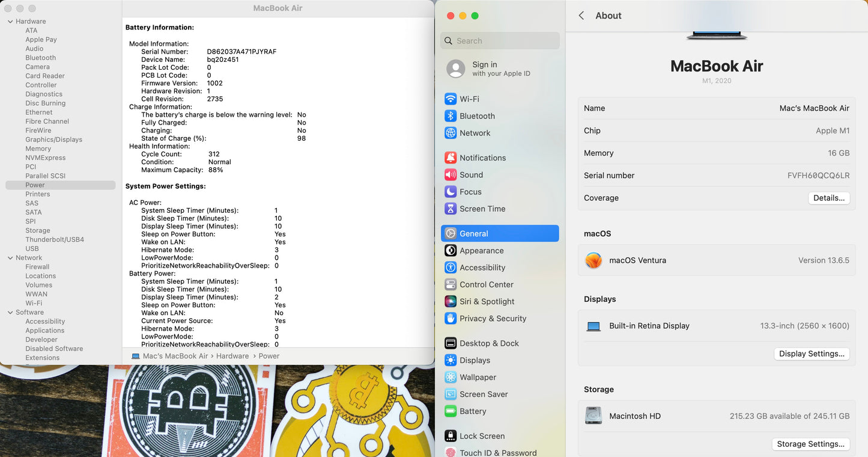Select Disabled Software in tree
The width and height of the screenshot is (868, 457).
pyautogui.click(x=54, y=349)
